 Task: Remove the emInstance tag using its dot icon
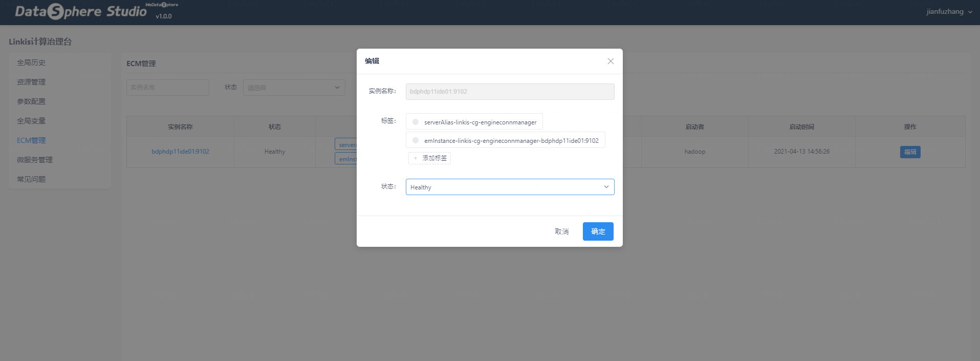click(416, 140)
